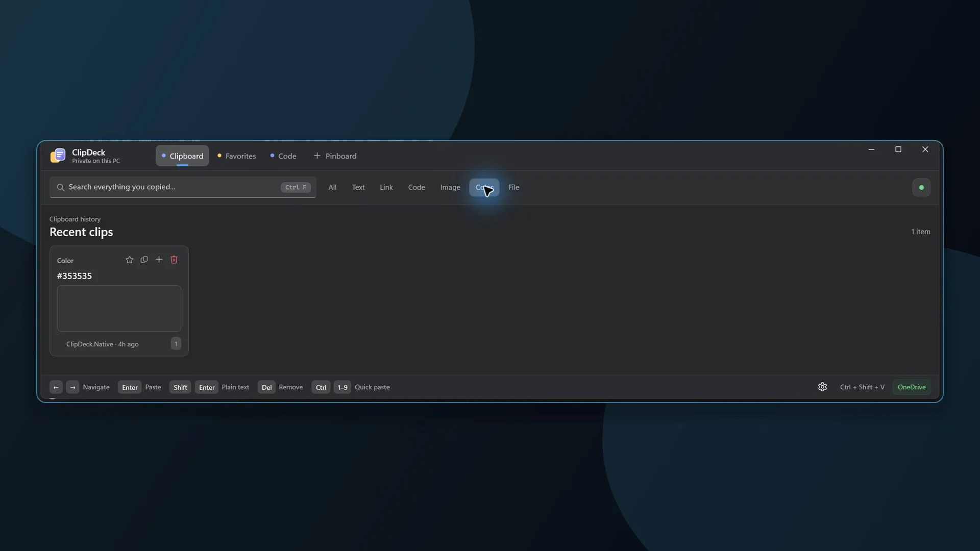Select the highlighted Color filter
This screenshot has height=551, width=980.
(484, 187)
